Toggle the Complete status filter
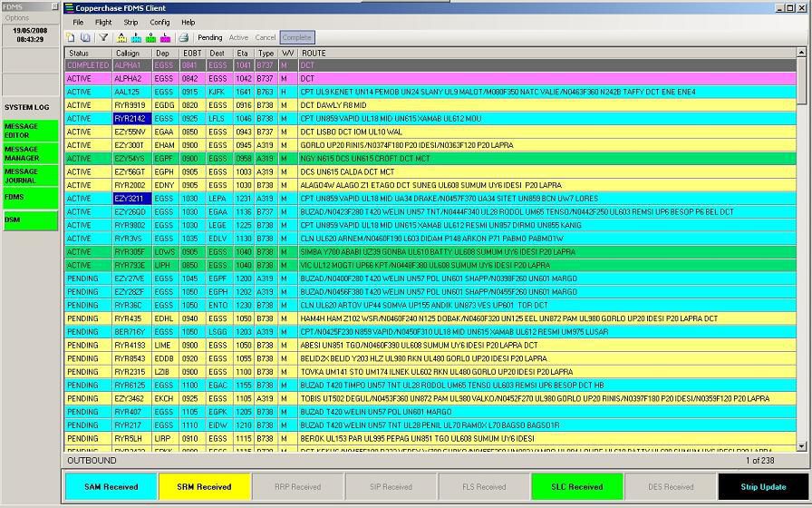This screenshot has width=812, height=508. pyautogui.click(x=296, y=38)
